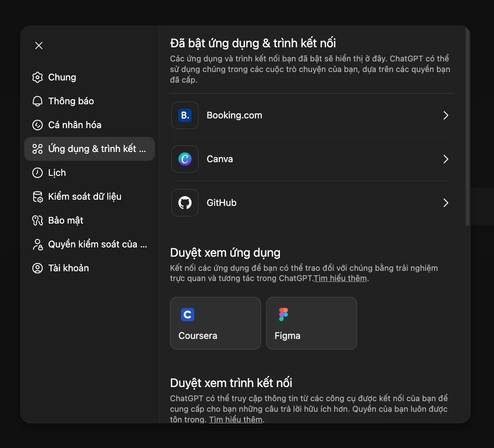Click the Đã bật ứng dụng & trình kết nối heading

253,43
